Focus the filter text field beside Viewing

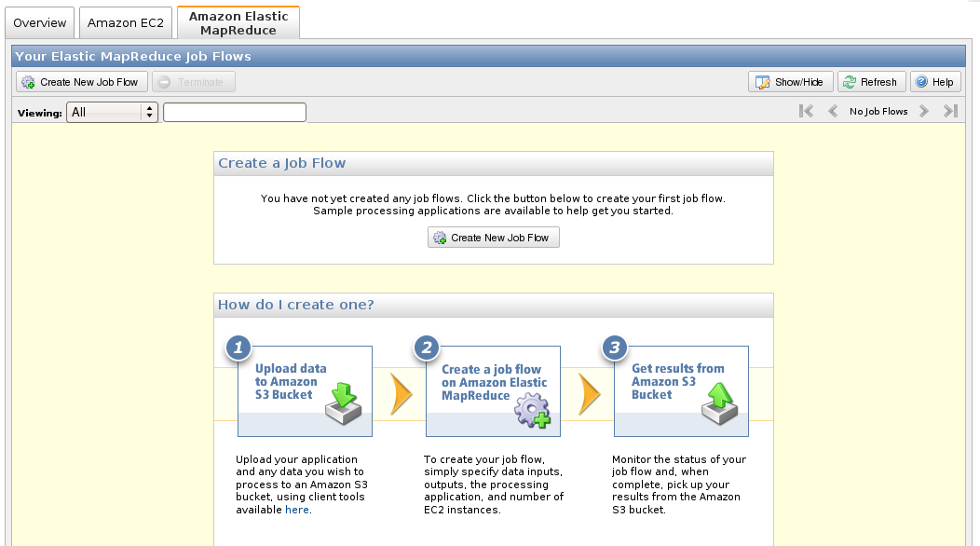(x=235, y=113)
